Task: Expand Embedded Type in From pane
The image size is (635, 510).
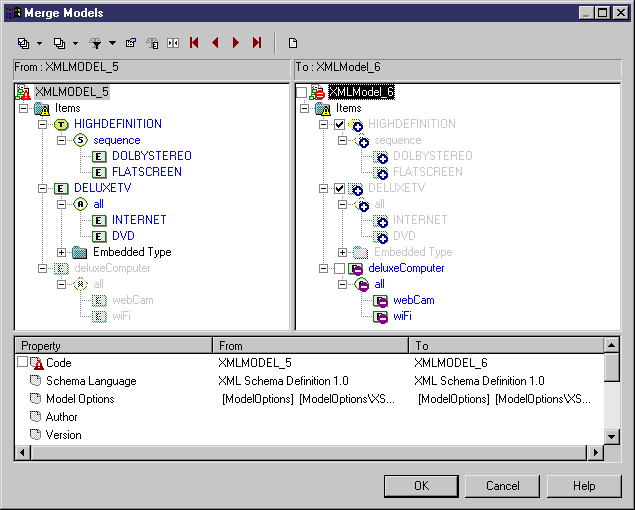Action: [62, 252]
